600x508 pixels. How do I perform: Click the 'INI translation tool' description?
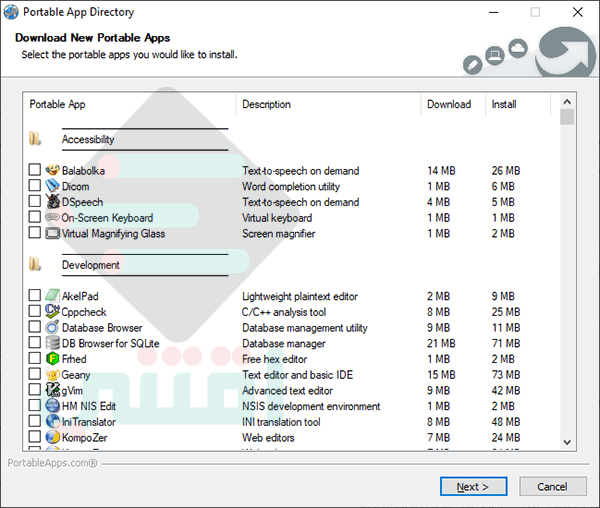tap(281, 422)
